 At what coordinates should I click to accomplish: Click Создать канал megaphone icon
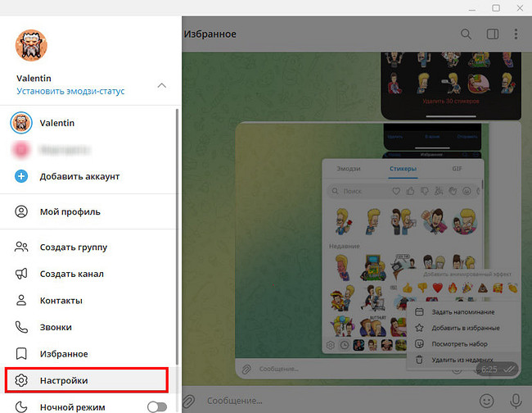[21, 274]
